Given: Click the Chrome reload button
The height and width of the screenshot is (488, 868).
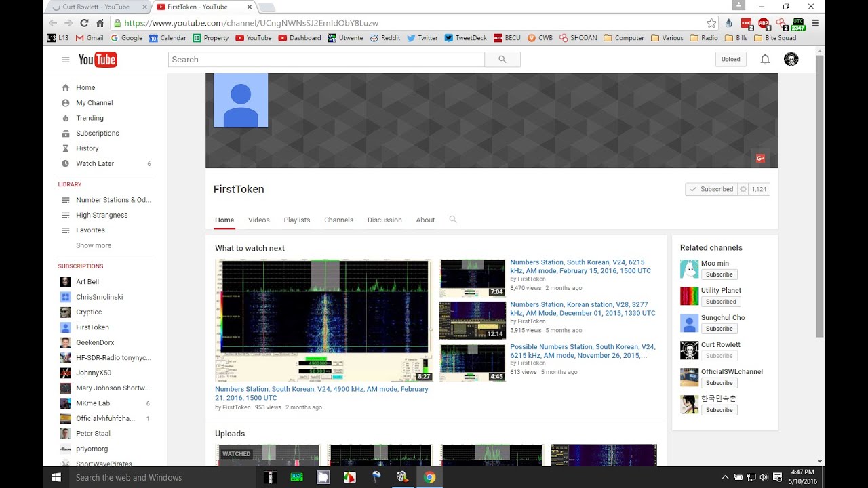Looking at the screenshot, I should (84, 23).
